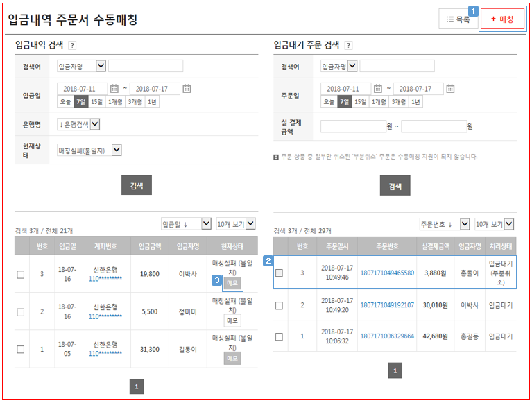Open order number 1807171049192107
The image size is (532, 403).
pos(387,305)
